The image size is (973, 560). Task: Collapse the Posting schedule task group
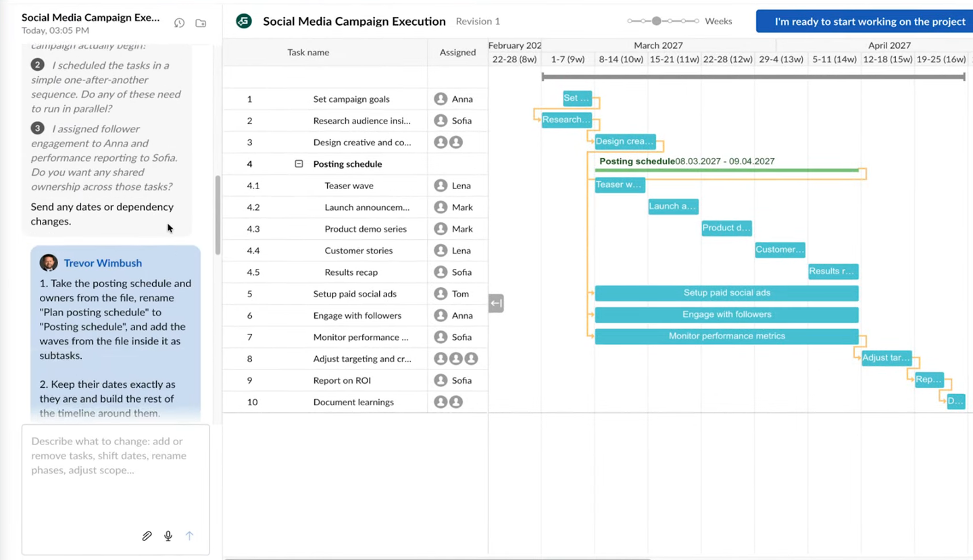pyautogui.click(x=299, y=164)
